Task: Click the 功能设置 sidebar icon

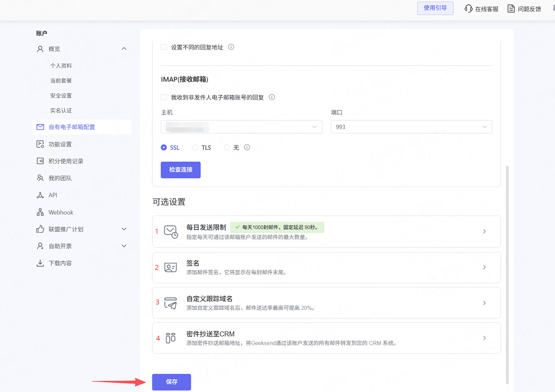Action: pyautogui.click(x=40, y=144)
